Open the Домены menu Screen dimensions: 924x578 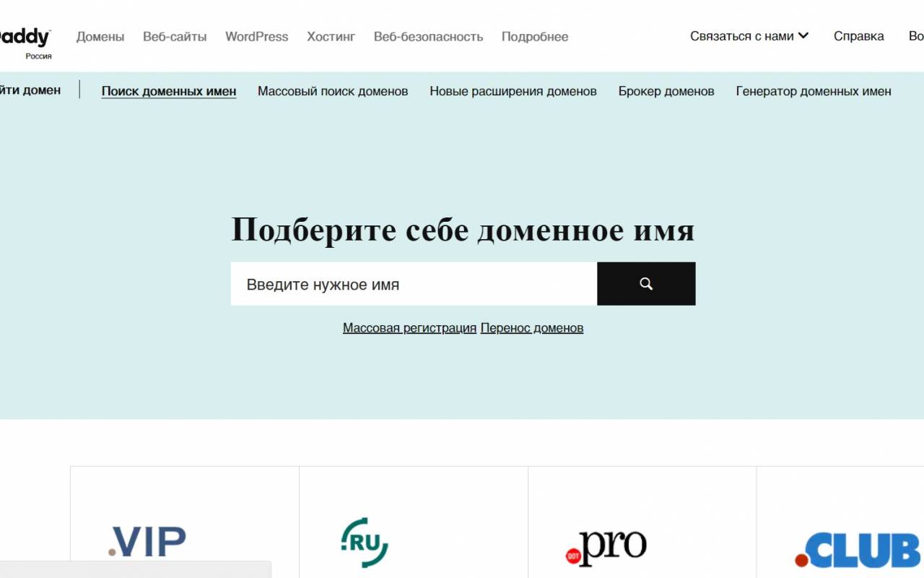(x=100, y=37)
